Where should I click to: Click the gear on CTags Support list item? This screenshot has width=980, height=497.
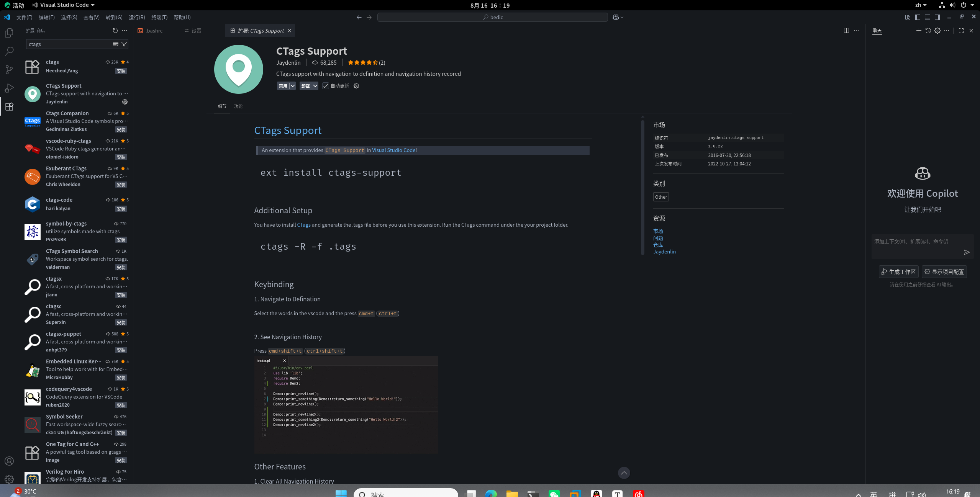[x=125, y=102]
